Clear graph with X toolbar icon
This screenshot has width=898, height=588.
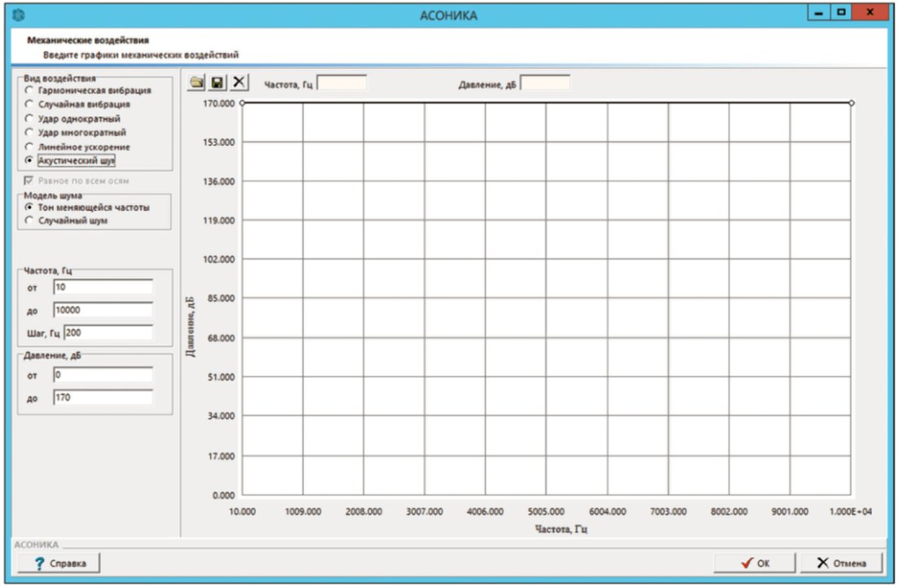pyautogui.click(x=239, y=82)
